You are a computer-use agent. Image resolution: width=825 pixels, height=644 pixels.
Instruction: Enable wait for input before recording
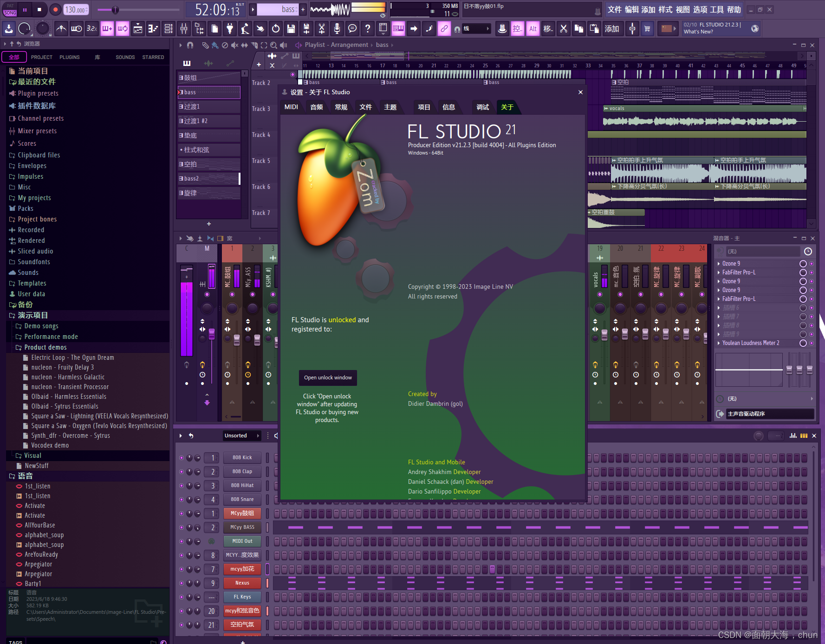[76, 29]
